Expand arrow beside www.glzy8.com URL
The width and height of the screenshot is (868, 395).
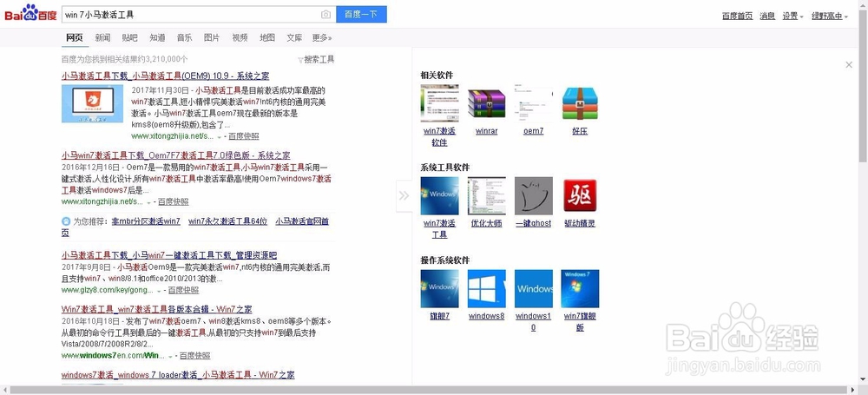pyautogui.click(x=160, y=290)
